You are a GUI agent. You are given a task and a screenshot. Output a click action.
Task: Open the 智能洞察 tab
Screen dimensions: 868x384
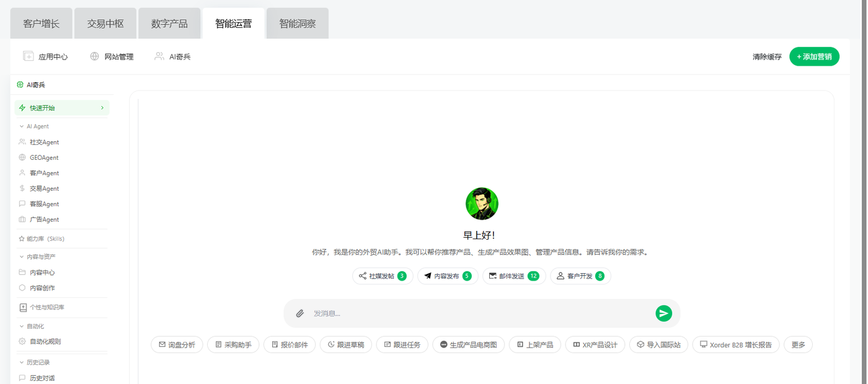tap(298, 24)
